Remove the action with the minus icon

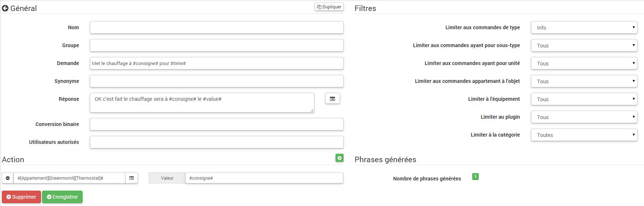point(8,178)
